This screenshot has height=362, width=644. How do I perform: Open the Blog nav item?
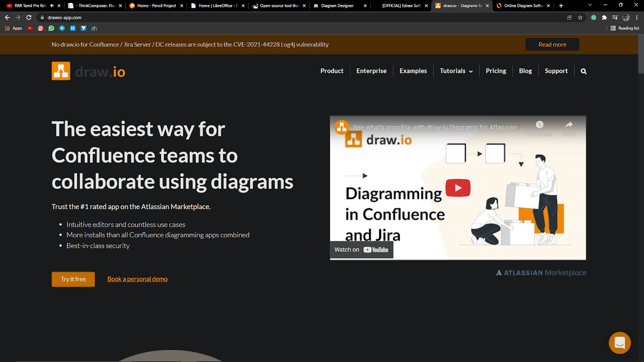click(525, 71)
